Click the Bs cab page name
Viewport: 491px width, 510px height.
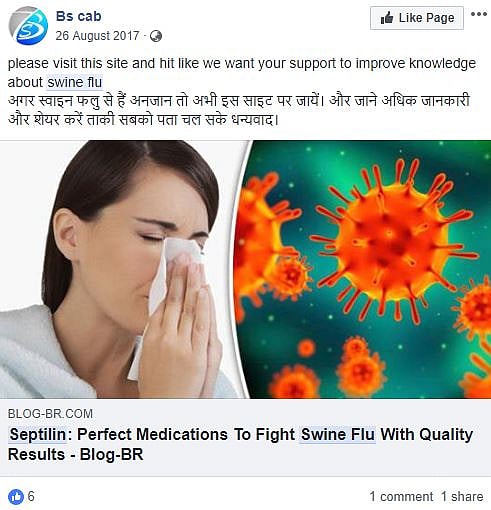[x=78, y=16]
